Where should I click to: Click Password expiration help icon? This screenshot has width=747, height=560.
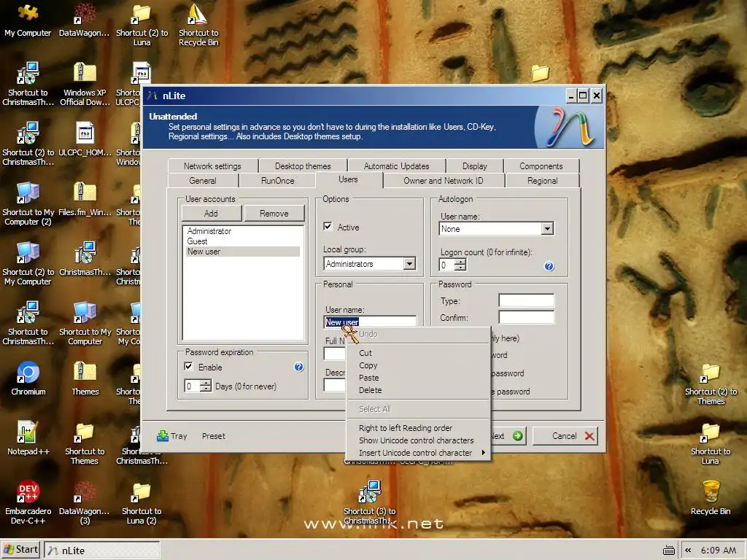point(298,367)
